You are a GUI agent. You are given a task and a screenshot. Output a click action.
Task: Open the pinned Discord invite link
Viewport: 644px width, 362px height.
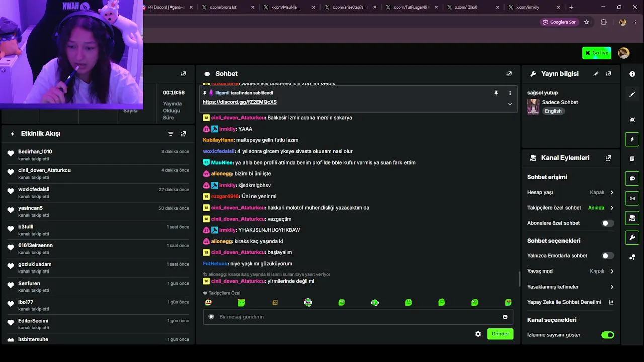[239, 102]
